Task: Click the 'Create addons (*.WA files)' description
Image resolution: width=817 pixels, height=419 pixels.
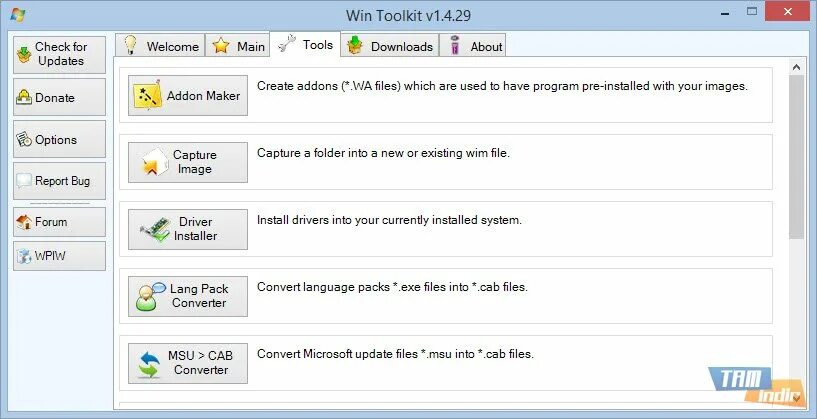Action: coord(502,86)
